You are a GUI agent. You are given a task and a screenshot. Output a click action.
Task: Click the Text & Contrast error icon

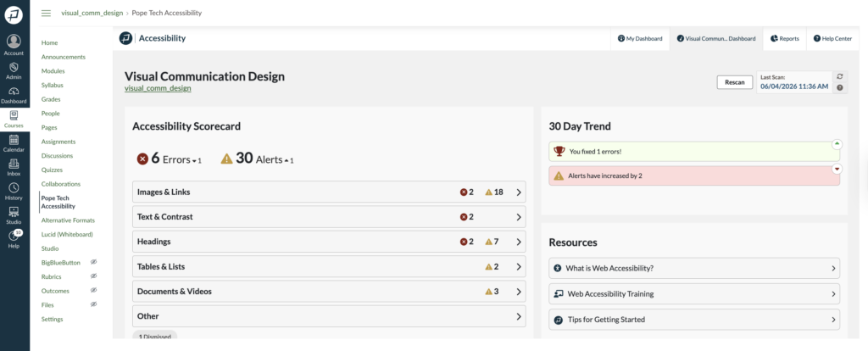point(464,217)
